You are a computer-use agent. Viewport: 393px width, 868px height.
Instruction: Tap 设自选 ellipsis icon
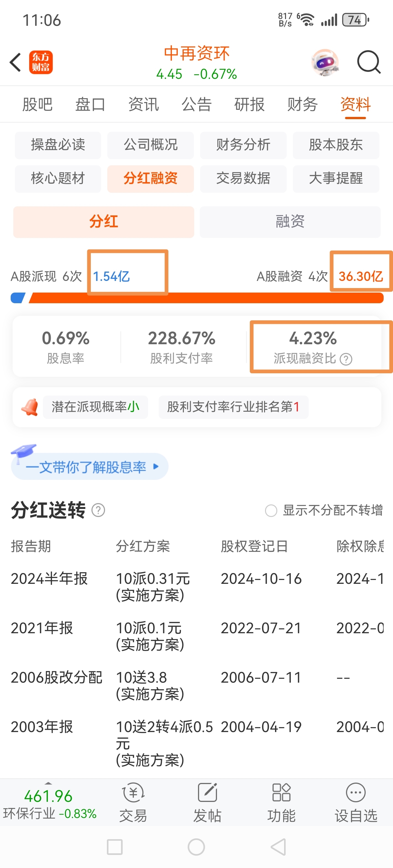pos(356,792)
